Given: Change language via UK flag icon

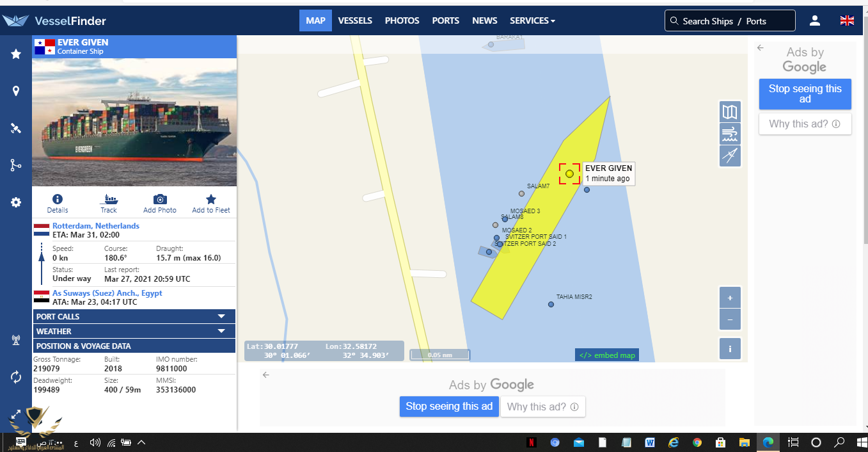Looking at the screenshot, I should [847, 20].
